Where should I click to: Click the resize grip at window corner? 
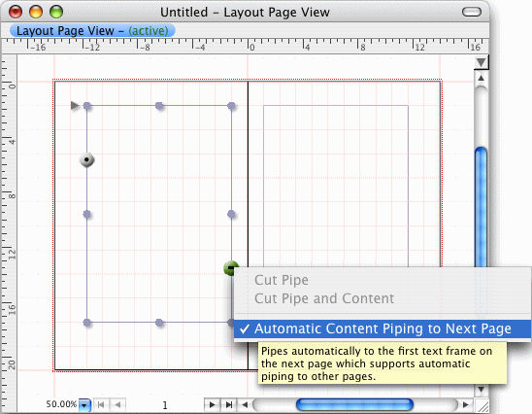point(482,405)
